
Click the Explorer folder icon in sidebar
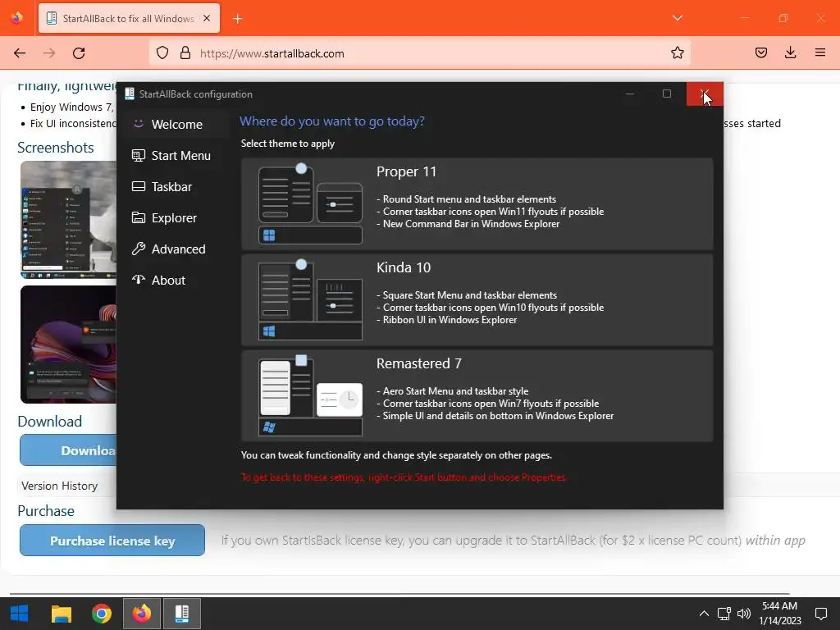tap(139, 217)
